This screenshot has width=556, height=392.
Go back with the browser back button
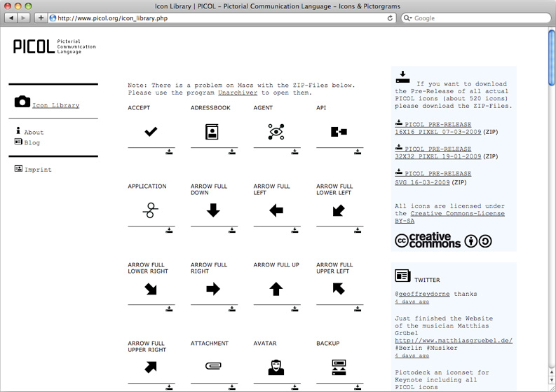click(11, 18)
